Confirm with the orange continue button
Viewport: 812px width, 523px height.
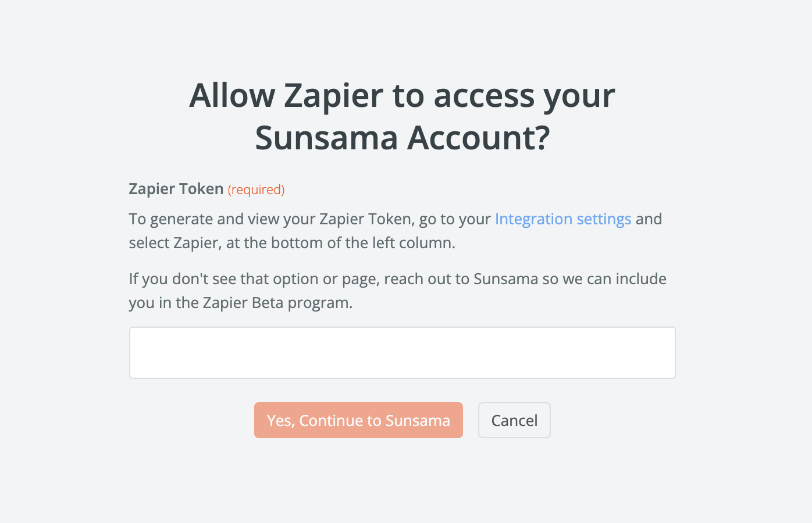(358, 420)
